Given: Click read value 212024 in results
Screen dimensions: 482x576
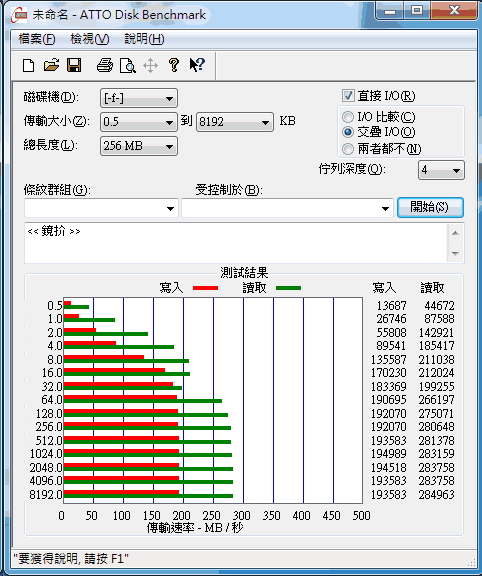Looking at the screenshot, I should pyautogui.click(x=436, y=373).
